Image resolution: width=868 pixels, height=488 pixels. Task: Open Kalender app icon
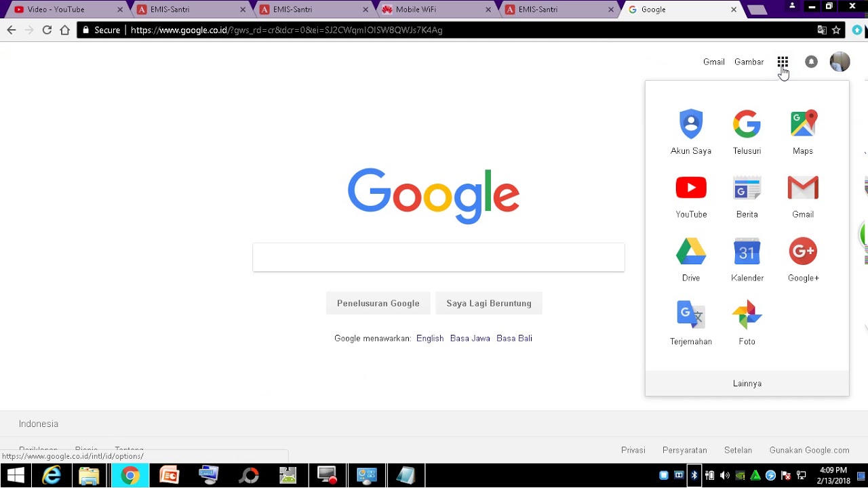[x=747, y=260]
